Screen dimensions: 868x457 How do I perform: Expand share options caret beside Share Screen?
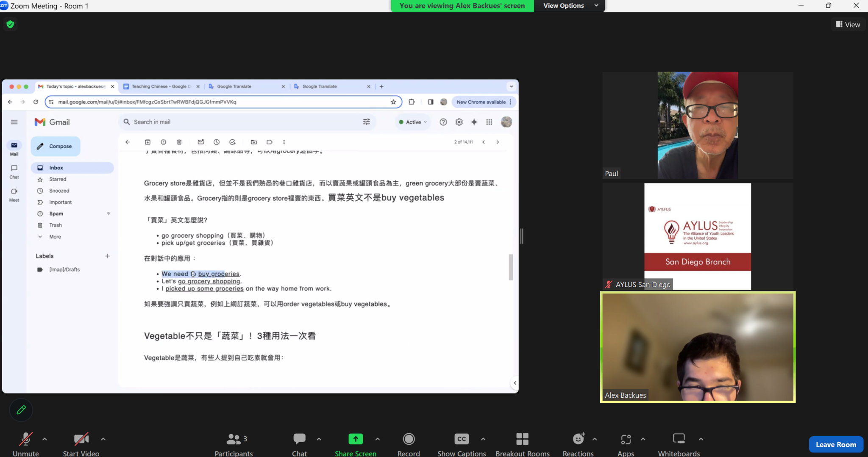point(377,439)
